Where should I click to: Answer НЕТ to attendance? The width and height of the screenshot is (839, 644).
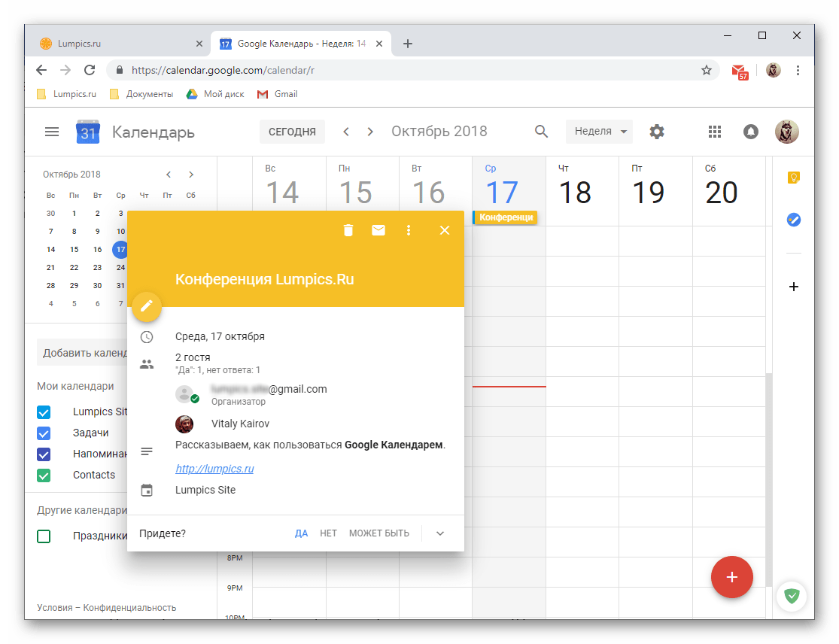coord(329,533)
